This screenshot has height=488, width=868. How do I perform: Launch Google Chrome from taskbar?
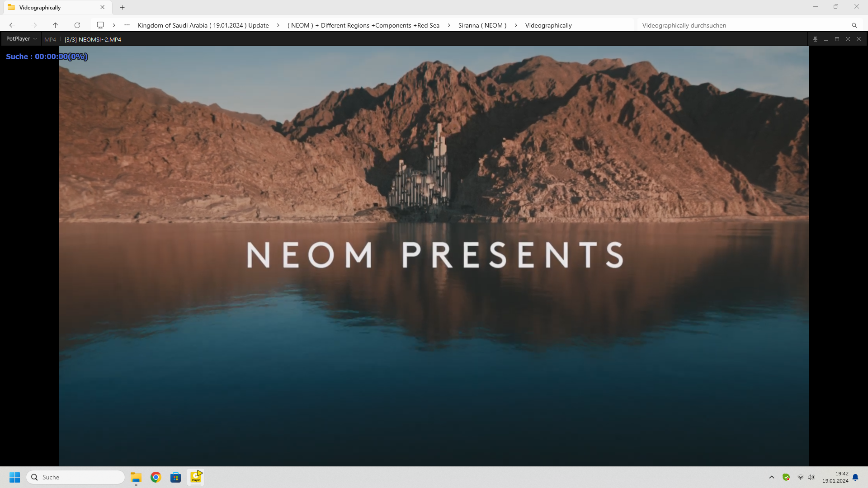tap(156, 477)
